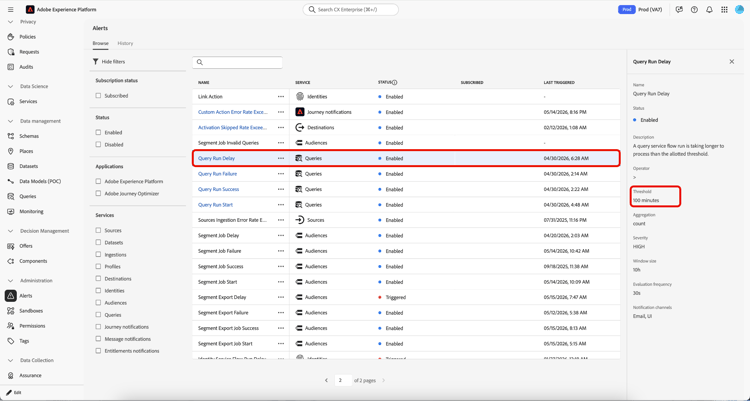Check the Enabled status filter
This screenshot has width=750, height=401.
pos(98,133)
